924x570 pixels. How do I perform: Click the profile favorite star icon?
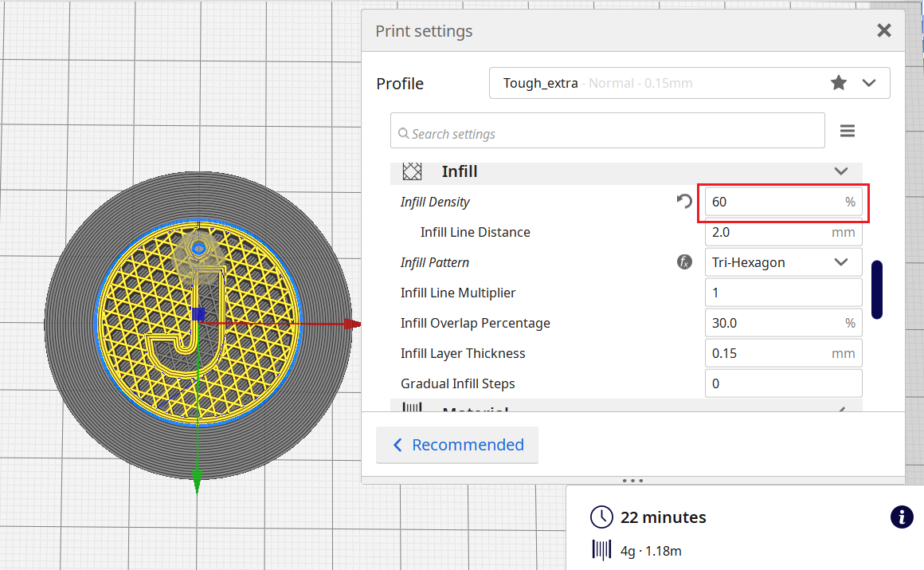[839, 83]
